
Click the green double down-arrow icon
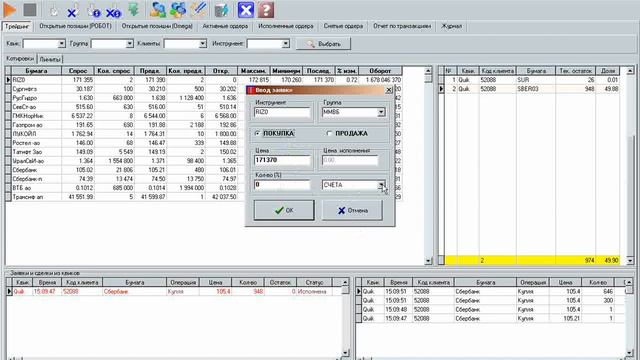click(133, 10)
